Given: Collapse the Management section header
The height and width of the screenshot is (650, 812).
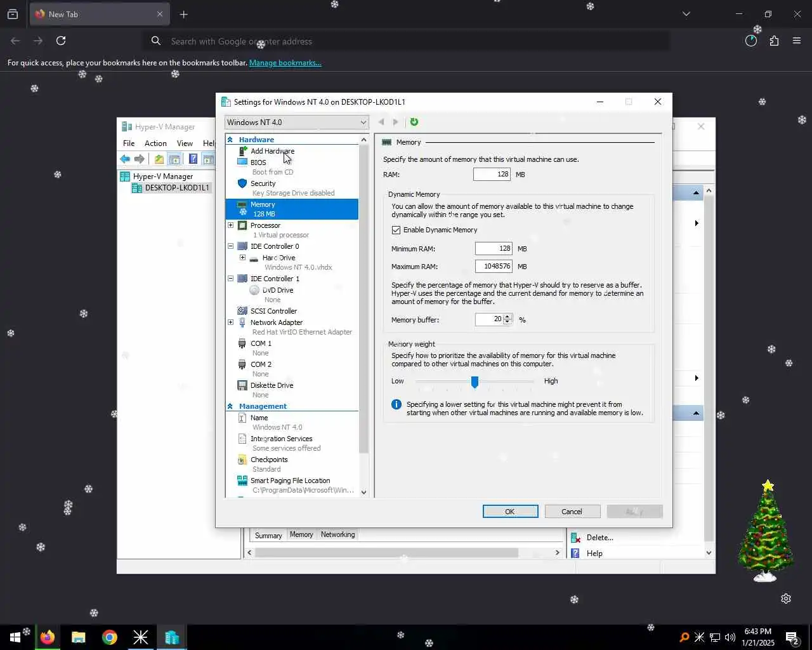Looking at the screenshot, I should point(230,406).
